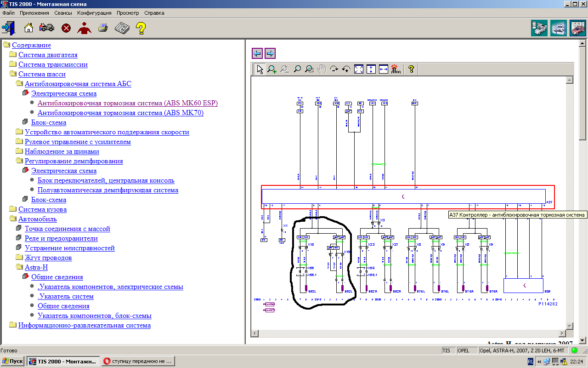588x368 pixels.
Task: Click the red-bordered A37 controller block
Action: (x=403, y=196)
